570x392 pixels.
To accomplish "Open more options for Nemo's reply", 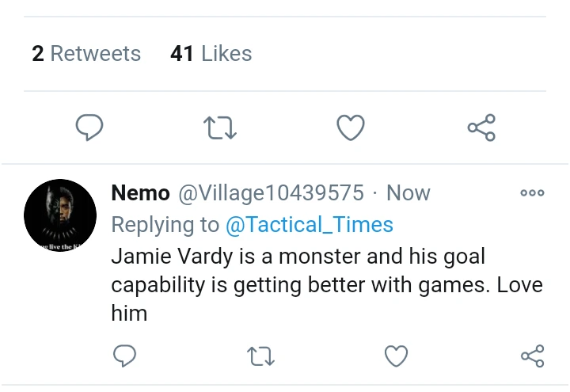I will click(x=532, y=192).
